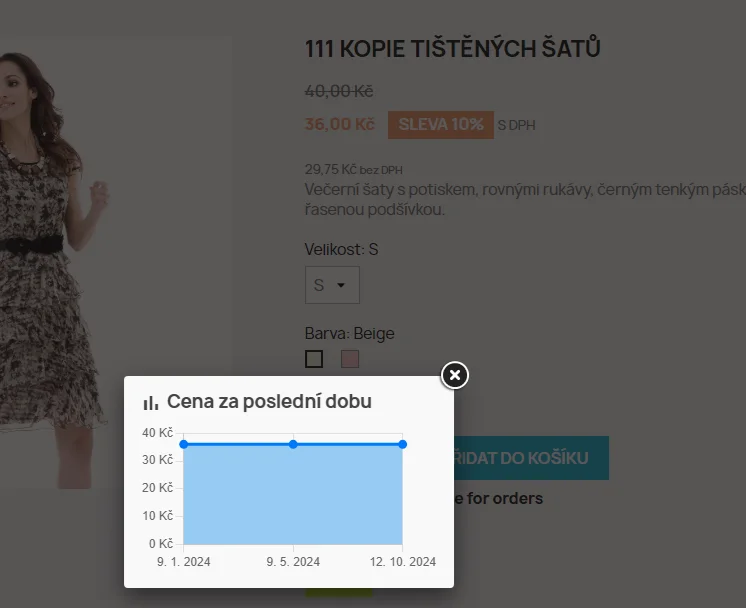Image resolution: width=746 pixels, height=608 pixels.
Task: Open the Velikost size dropdown
Action: click(331, 286)
